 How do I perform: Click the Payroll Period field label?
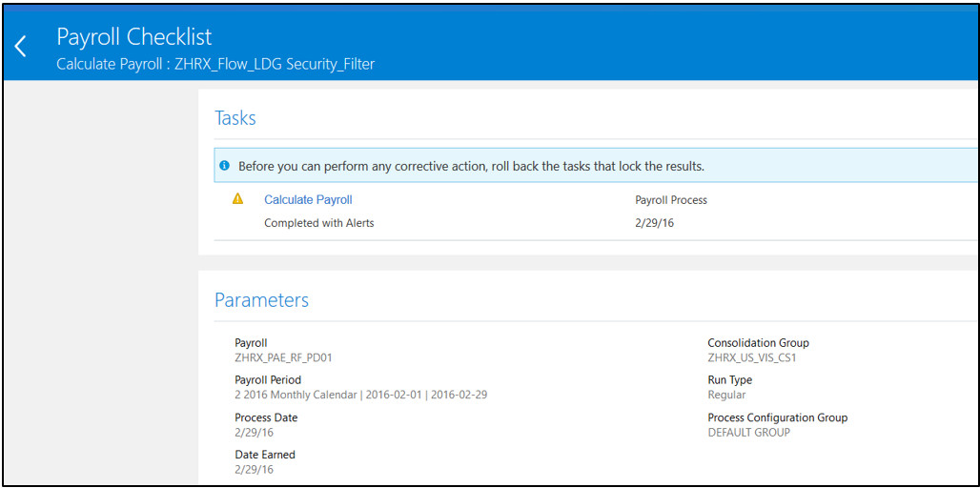coord(268,380)
